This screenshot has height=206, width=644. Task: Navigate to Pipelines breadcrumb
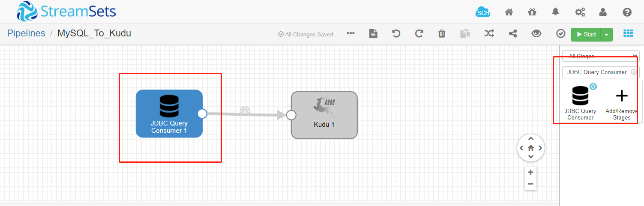(x=26, y=33)
